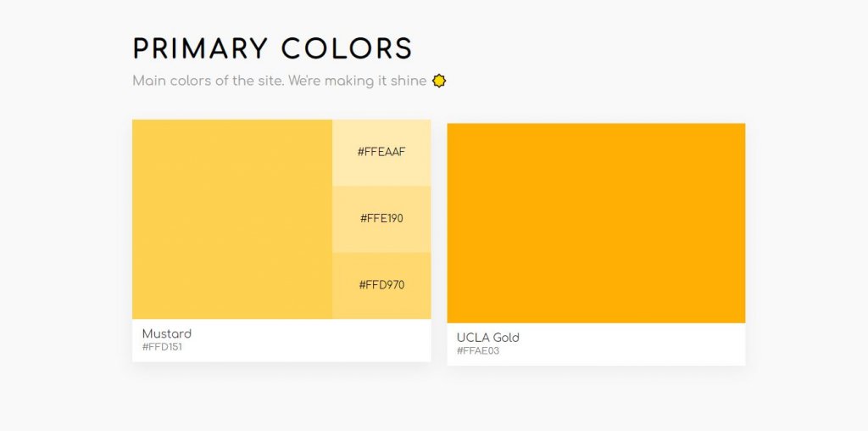
Task: Click the #FFD151 hex code text
Action: tap(162, 347)
